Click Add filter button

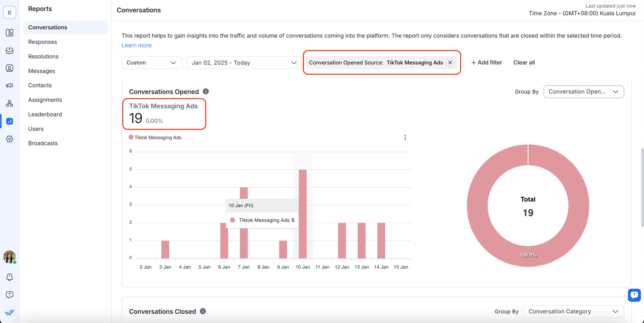coord(487,62)
